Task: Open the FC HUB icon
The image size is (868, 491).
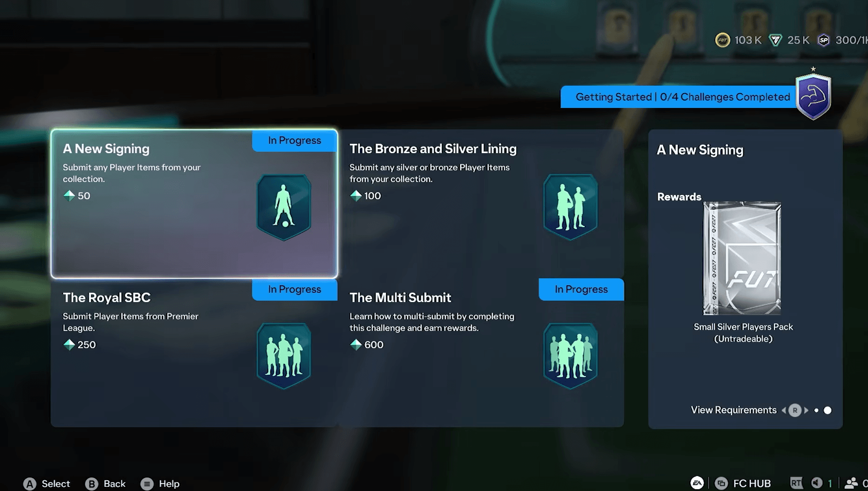Action: 721,484
